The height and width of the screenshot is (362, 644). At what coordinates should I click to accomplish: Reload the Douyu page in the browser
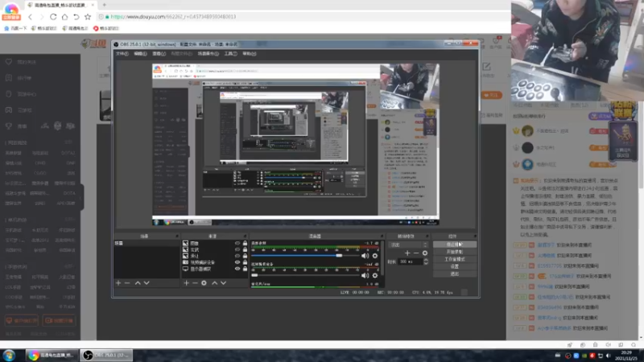point(53,17)
